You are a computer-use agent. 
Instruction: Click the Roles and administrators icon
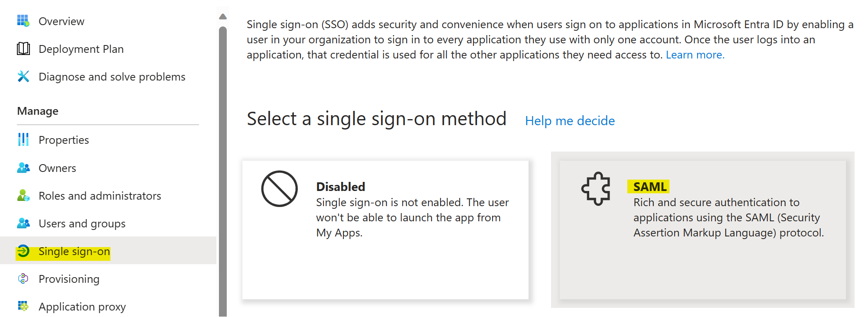coord(23,195)
